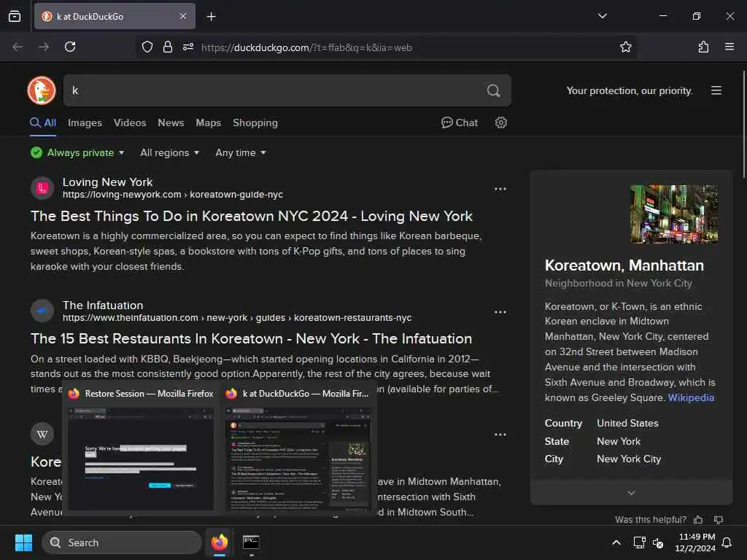Go forward one page
The height and width of the screenshot is (560, 747).
(x=43, y=47)
